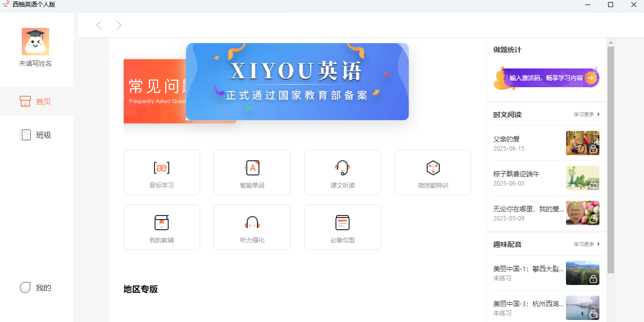Click 未练习 under 美丽中国-3
The width and height of the screenshot is (644, 322).
[x=502, y=313]
